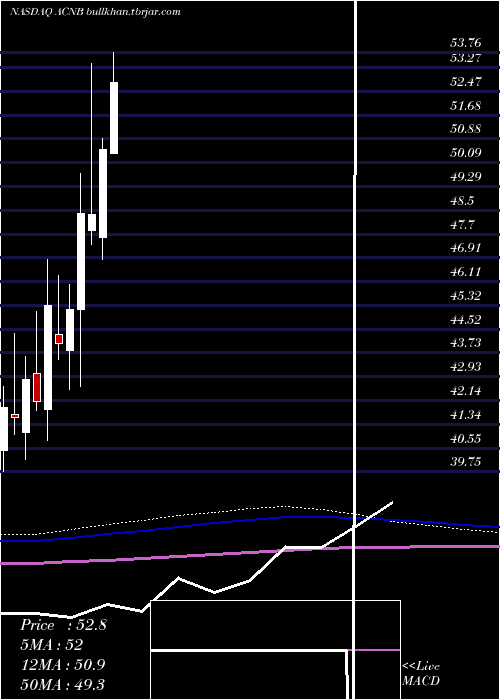The height and width of the screenshot is (700, 500).
Task: Select the small red candlestick near 43.73
Action: [59, 339]
